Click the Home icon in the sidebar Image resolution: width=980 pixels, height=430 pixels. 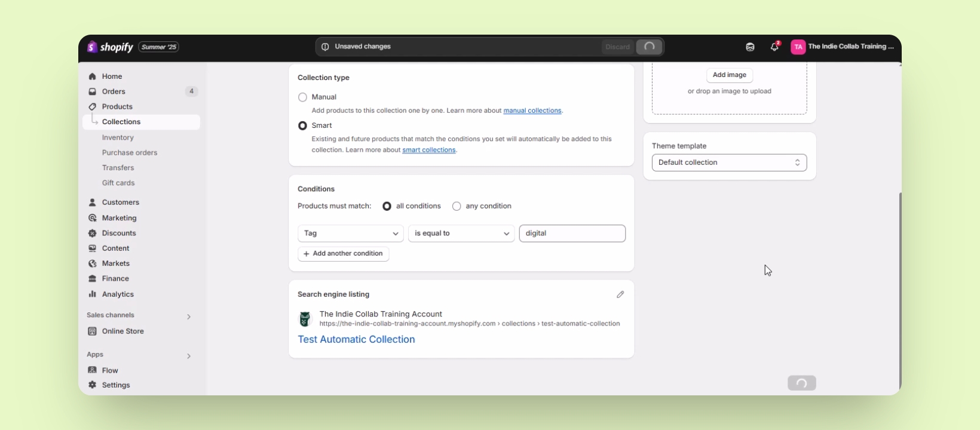pos(92,76)
